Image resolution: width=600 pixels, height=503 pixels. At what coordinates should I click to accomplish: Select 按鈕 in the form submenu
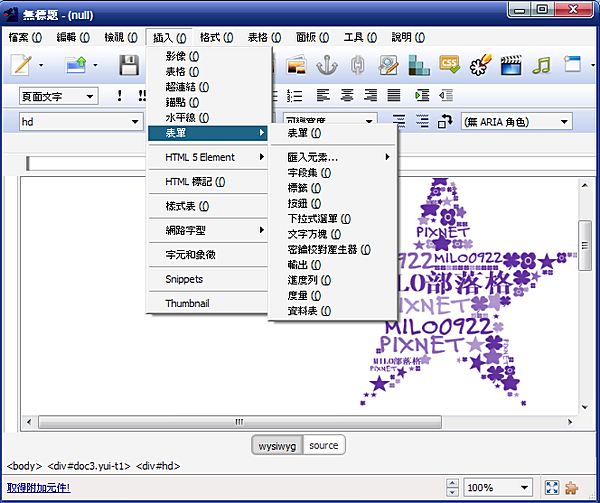[332, 203]
